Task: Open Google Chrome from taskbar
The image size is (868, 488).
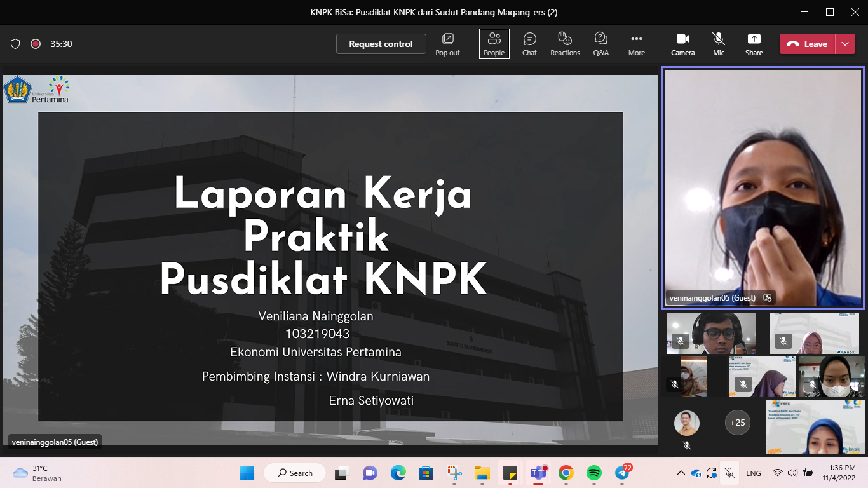Action: [566, 473]
